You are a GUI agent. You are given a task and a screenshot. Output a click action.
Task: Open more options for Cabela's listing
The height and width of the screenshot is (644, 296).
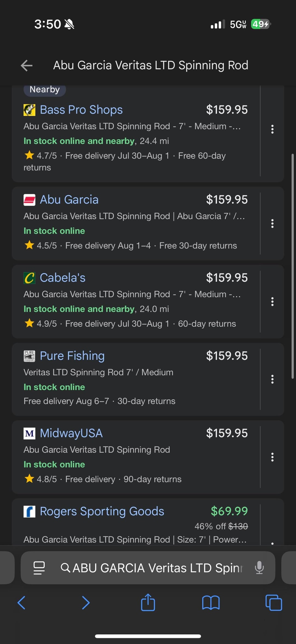(x=272, y=302)
